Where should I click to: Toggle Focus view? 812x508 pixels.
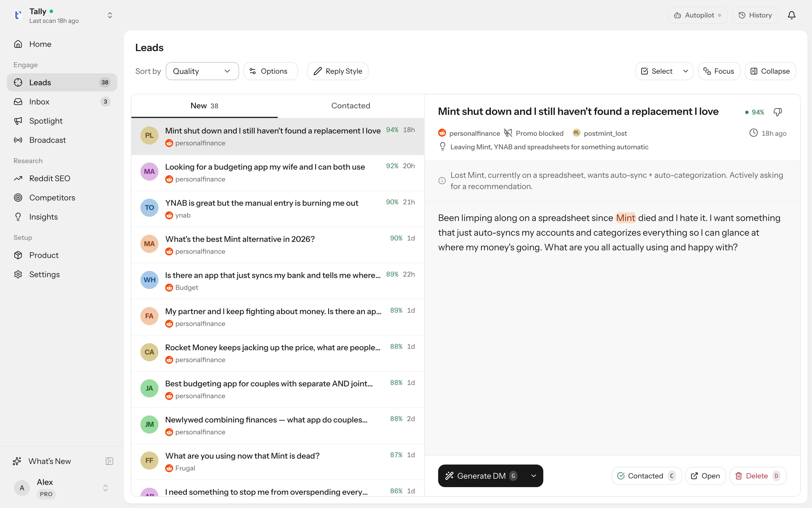[719, 71]
